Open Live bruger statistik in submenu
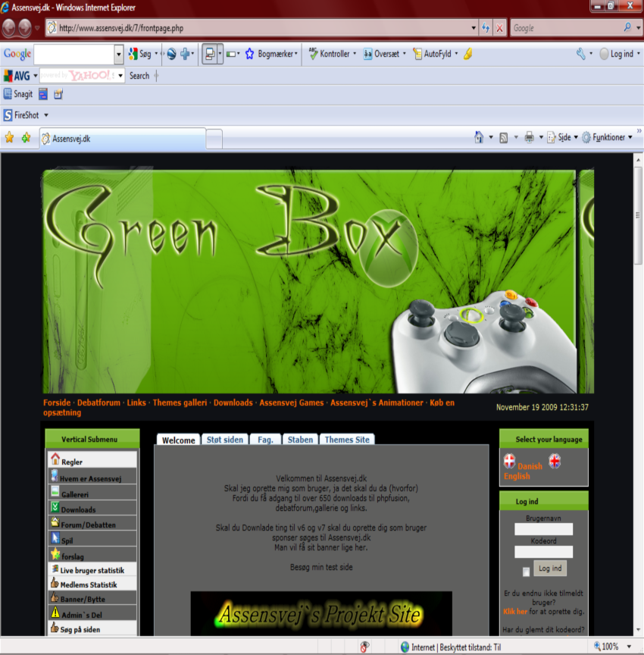 click(92, 569)
